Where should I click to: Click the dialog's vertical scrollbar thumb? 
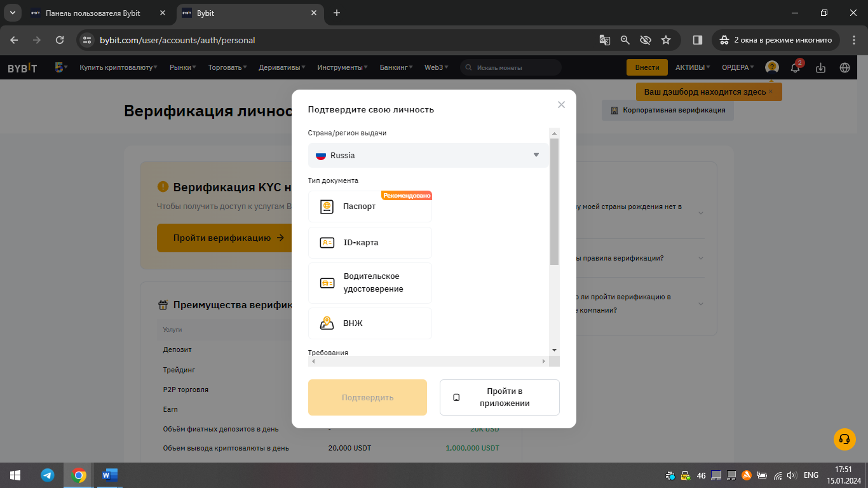[554, 201]
